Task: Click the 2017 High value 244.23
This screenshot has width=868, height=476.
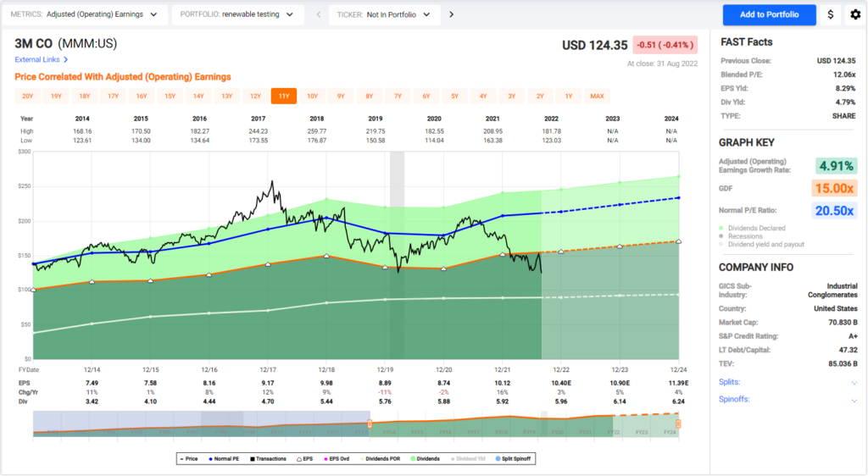Action: pyautogui.click(x=258, y=131)
